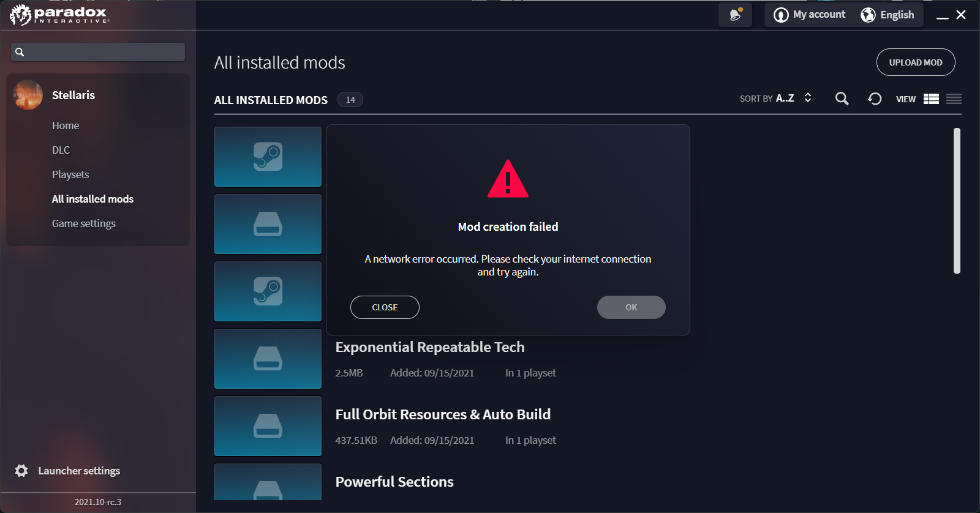
Task: Click the All Installed Mods section heading
Action: (271, 100)
